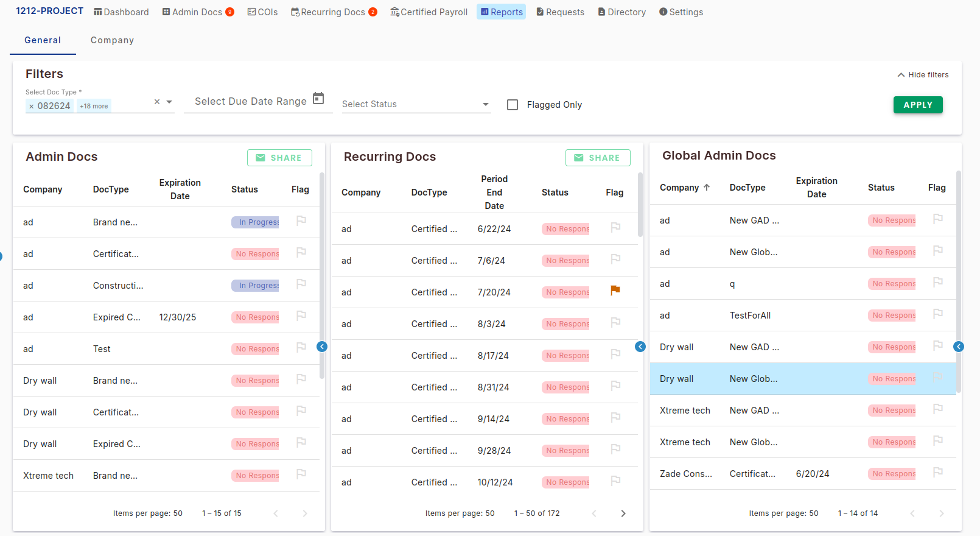Image resolution: width=980 pixels, height=536 pixels.
Task: Open the due date range calendar icon
Action: click(318, 99)
